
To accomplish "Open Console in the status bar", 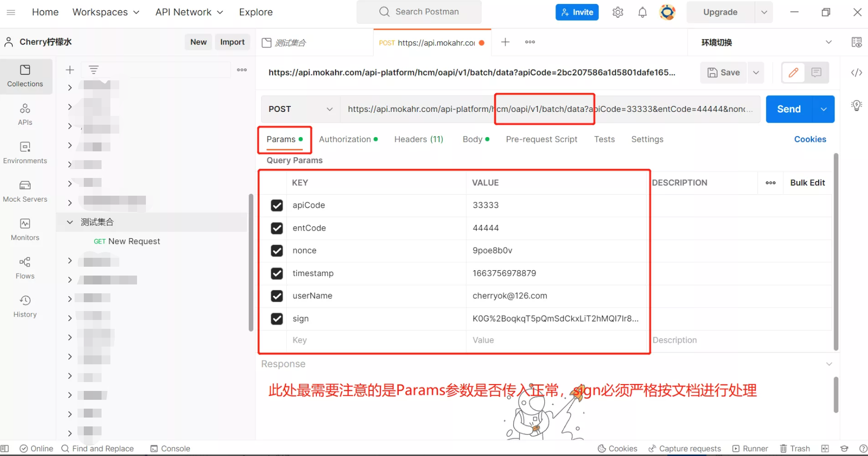I will point(171,449).
